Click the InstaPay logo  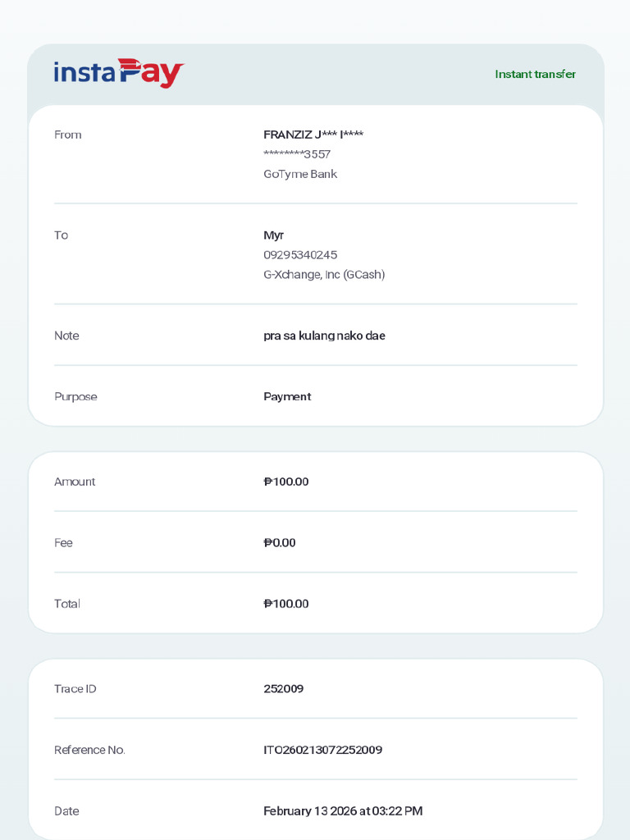[118, 73]
